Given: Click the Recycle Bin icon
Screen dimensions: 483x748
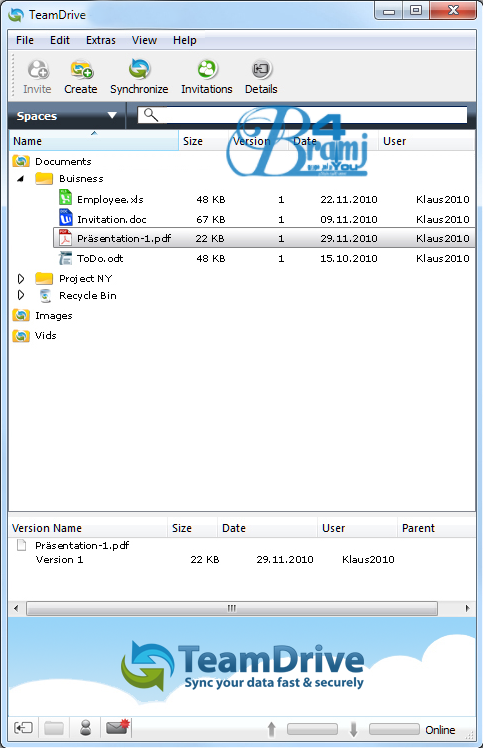Looking at the screenshot, I should pos(45,296).
